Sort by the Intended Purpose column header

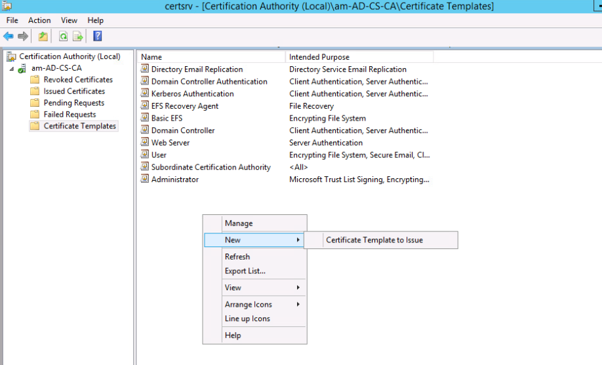[x=359, y=57]
